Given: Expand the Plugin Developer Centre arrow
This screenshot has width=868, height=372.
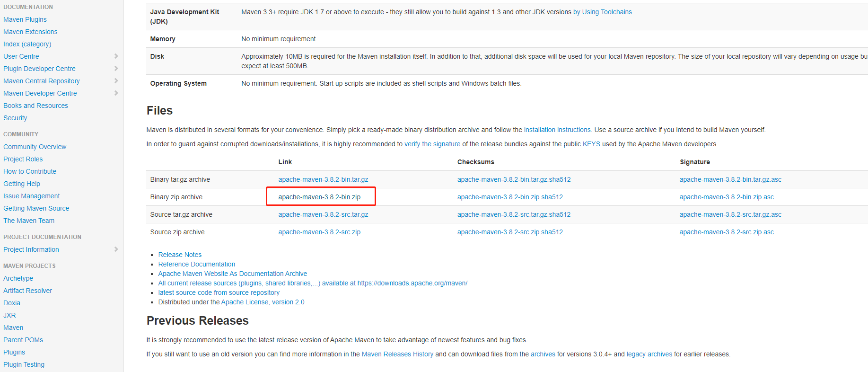Looking at the screenshot, I should pyautogui.click(x=116, y=69).
